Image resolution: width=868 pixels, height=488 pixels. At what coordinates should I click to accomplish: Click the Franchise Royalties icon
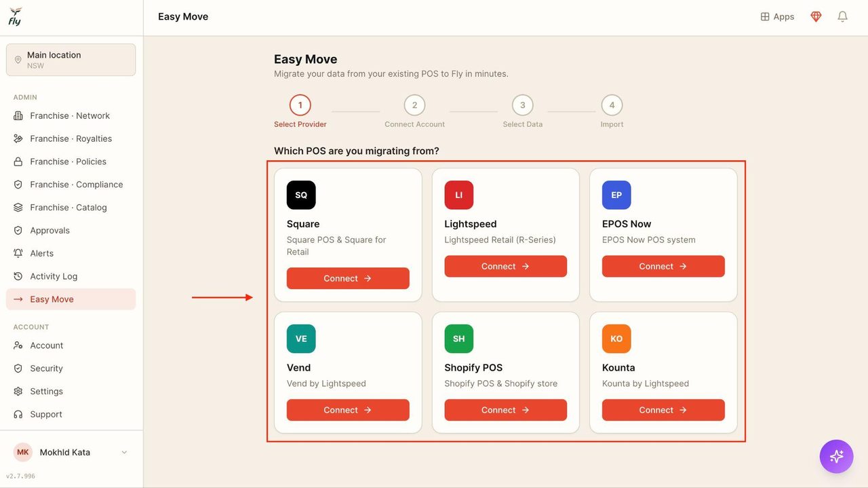click(18, 139)
